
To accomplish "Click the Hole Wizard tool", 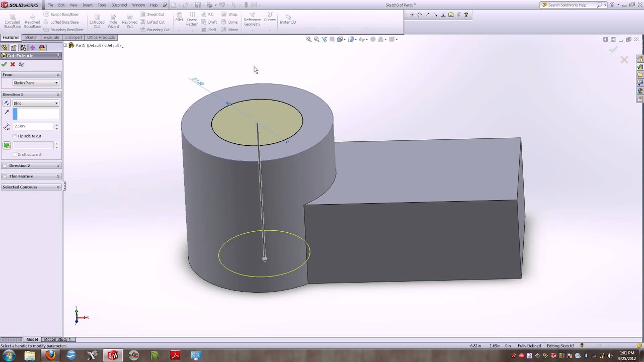I will (113, 20).
